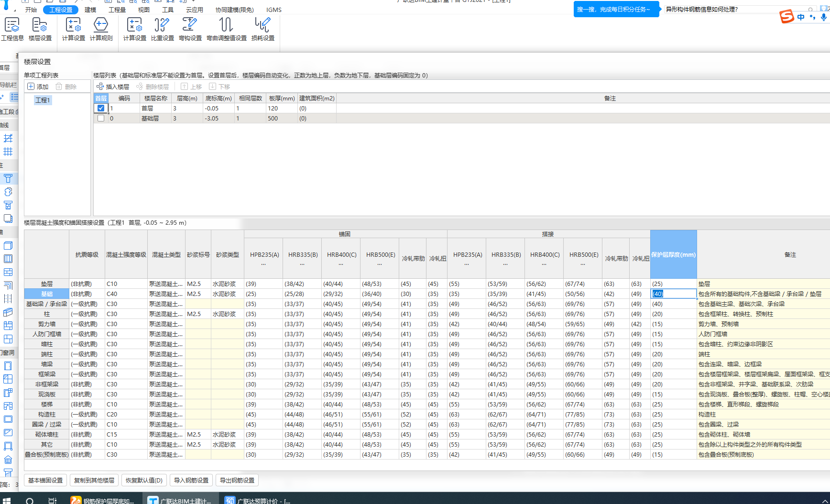Open 楼层设置 ribbon icon
This screenshot has height=504, width=830.
40,29
